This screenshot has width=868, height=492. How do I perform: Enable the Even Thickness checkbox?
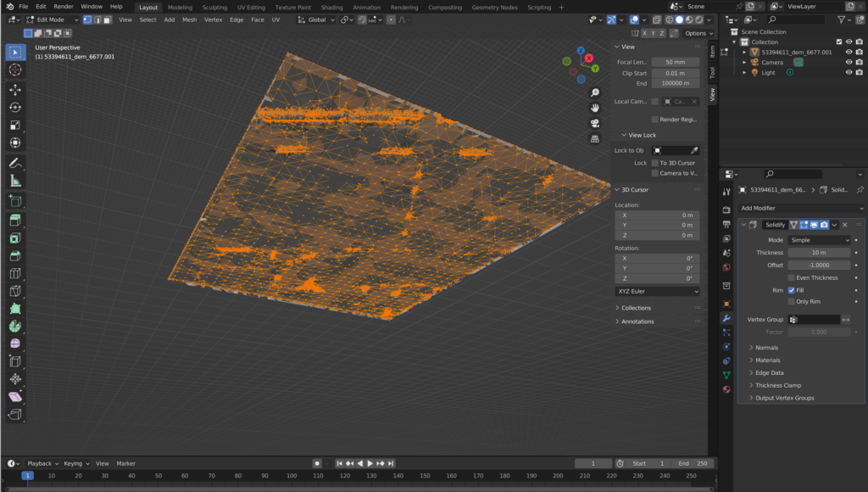[792, 277]
